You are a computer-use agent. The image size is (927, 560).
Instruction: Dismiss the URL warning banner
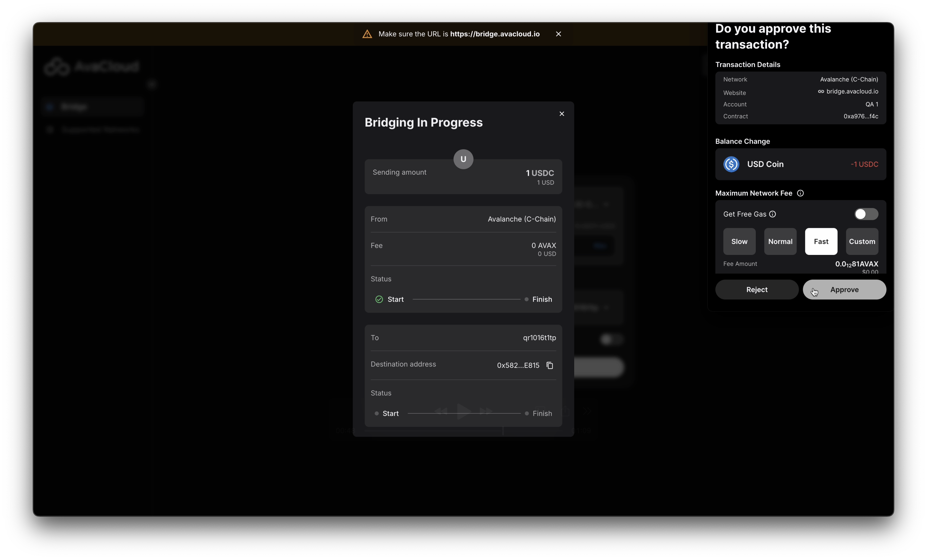(558, 34)
